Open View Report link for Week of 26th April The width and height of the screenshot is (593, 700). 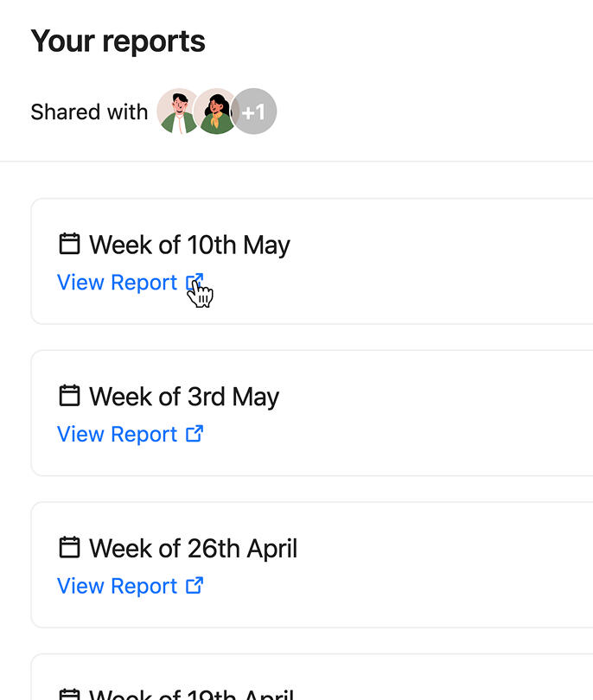click(x=117, y=586)
